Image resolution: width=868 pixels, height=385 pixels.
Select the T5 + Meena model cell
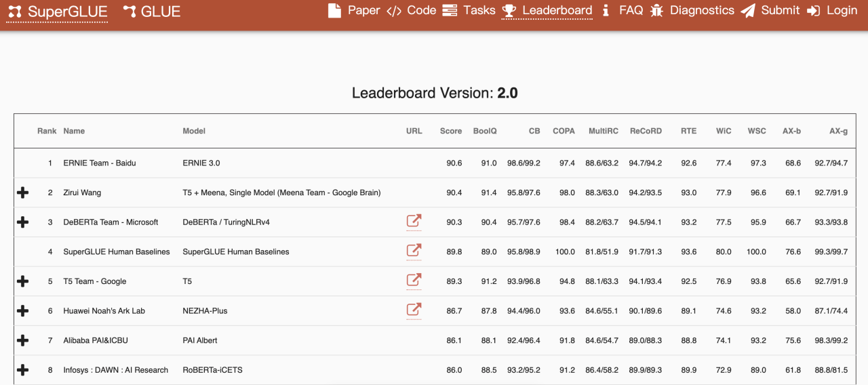pyautogui.click(x=281, y=192)
